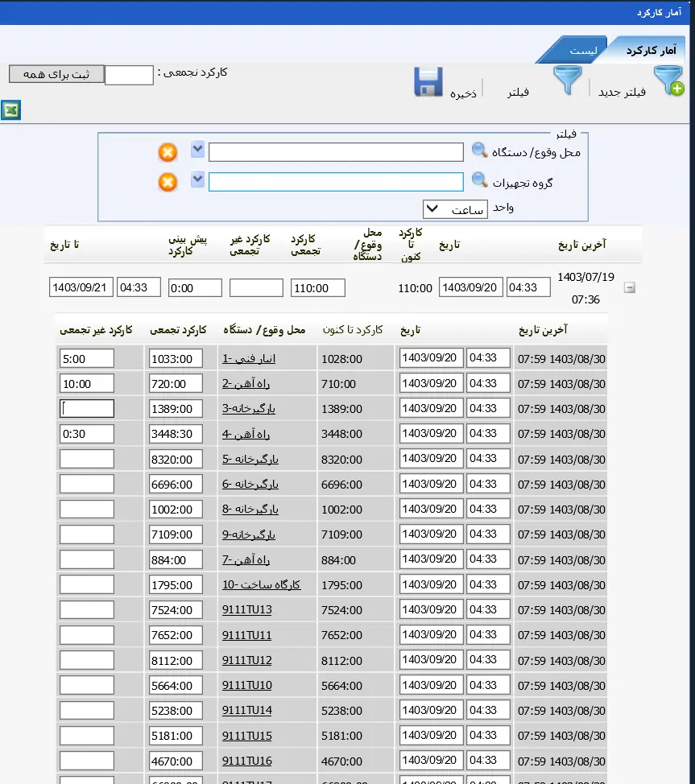
Task: Expand dropdown arrow beside گروه تجهیزات field
Action: [x=197, y=179]
